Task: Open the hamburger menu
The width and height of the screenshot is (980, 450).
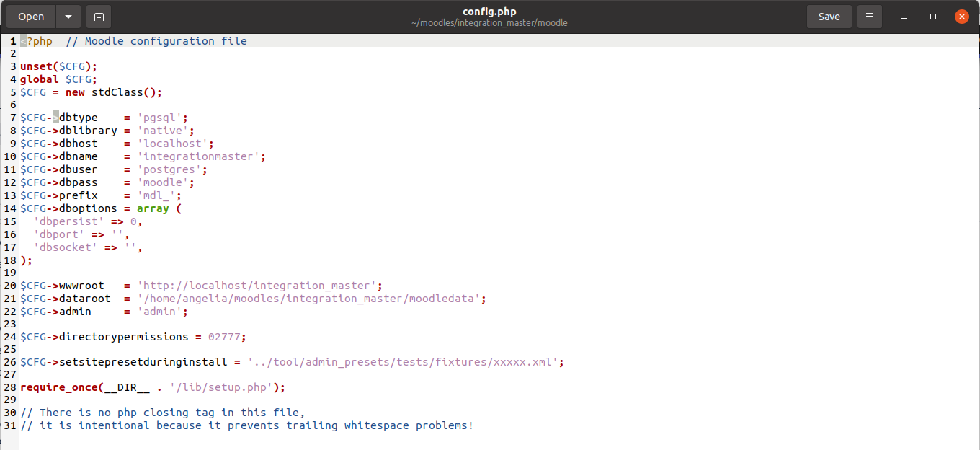Action: (870, 17)
